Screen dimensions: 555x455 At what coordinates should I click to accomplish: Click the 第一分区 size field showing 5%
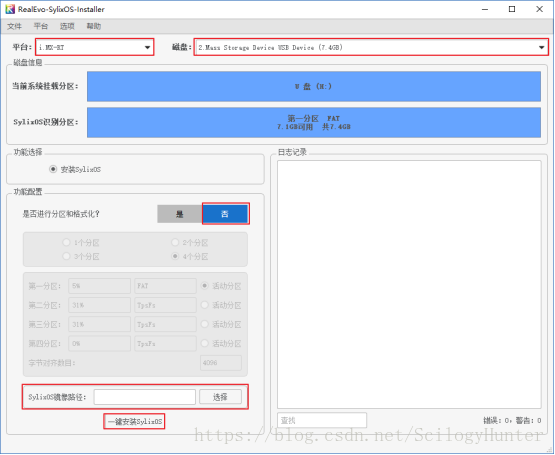99,286
